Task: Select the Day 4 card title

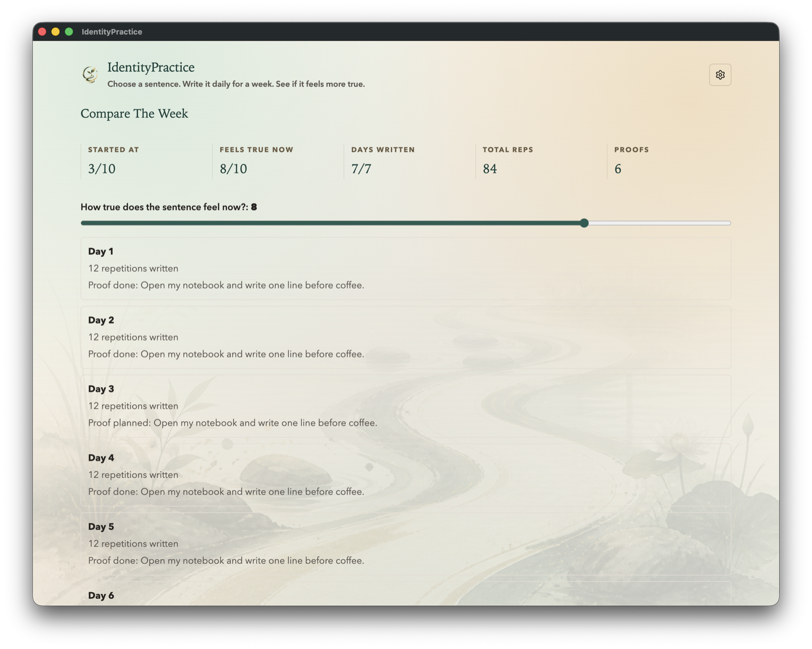Action: tap(101, 458)
